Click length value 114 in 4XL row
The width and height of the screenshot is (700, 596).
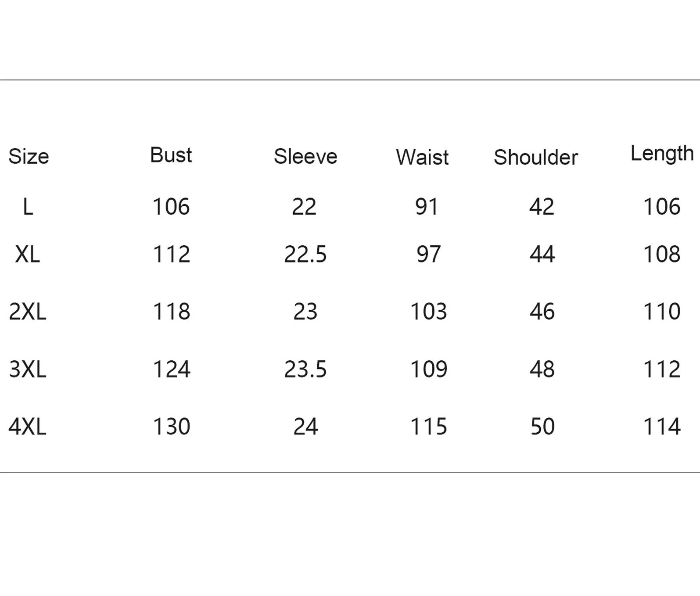pyautogui.click(x=662, y=427)
